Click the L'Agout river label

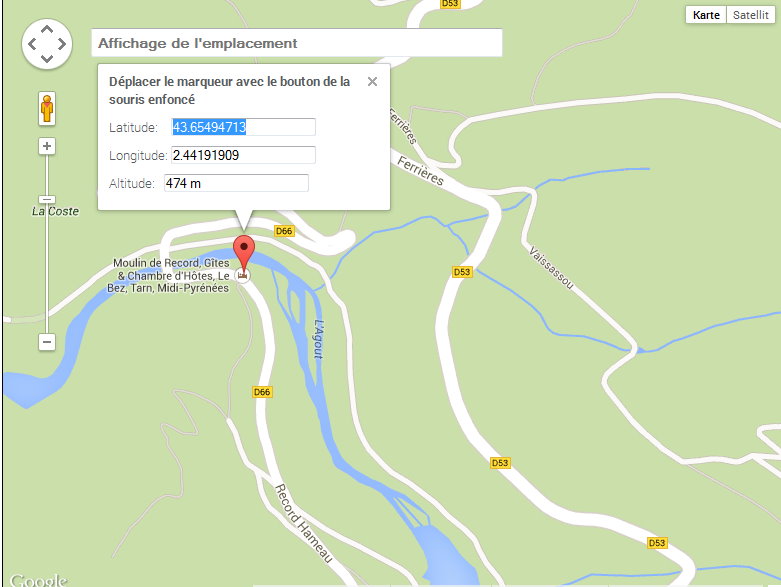pos(319,339)
